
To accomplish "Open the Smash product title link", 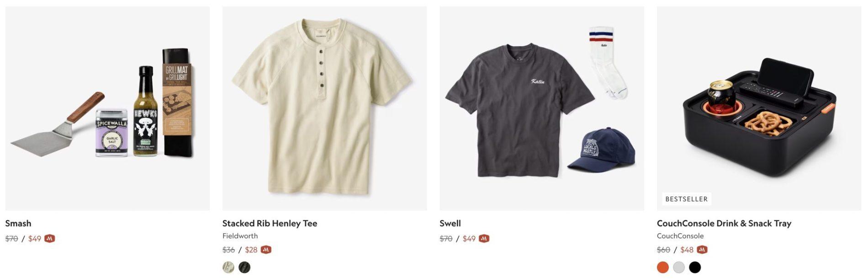I will tap(18, 223).
